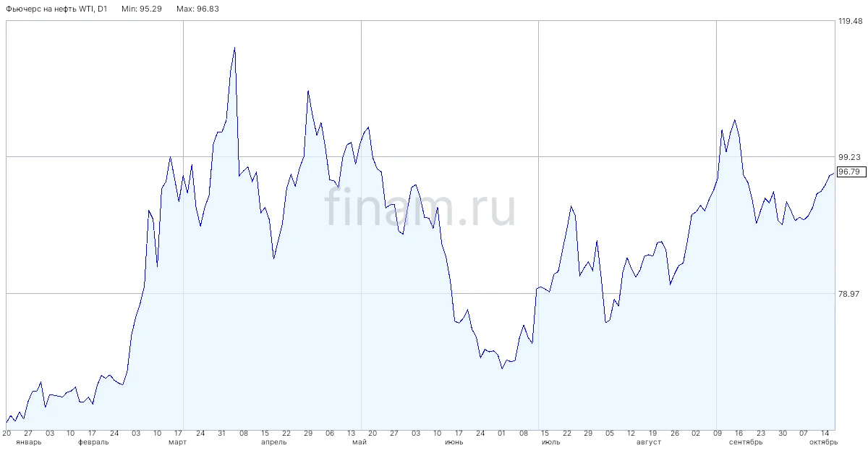
Task: Click the 99.23 price axis label
Action: click(x=850, y=157)
